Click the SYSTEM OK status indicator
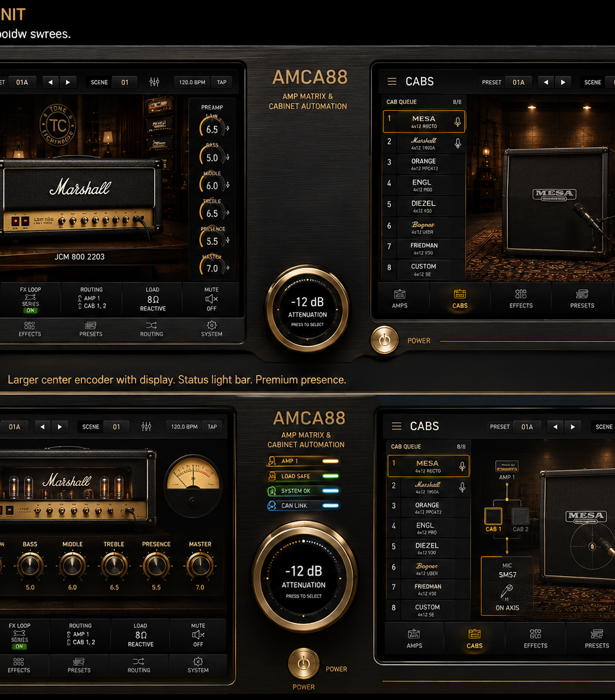 (303, 491)
